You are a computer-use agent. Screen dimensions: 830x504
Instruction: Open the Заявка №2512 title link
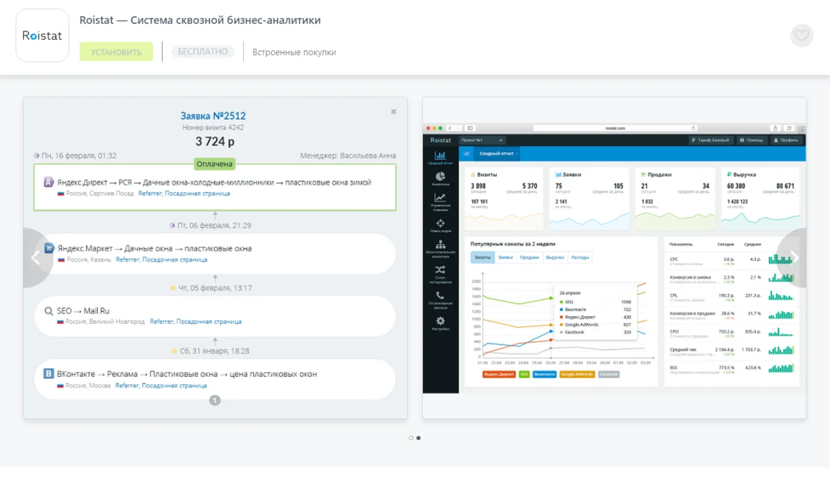point(213,116)
